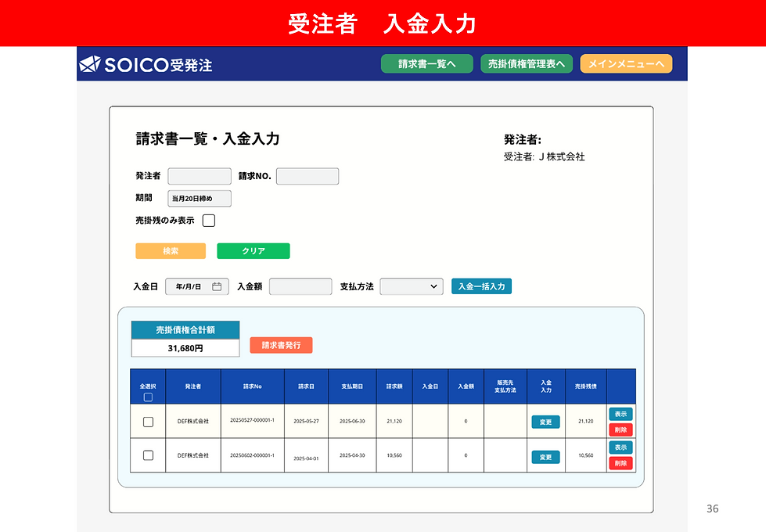This screenshot has height=532, width=766.
Task: Return via the メインメニューへ button
Action: point(626,63)
